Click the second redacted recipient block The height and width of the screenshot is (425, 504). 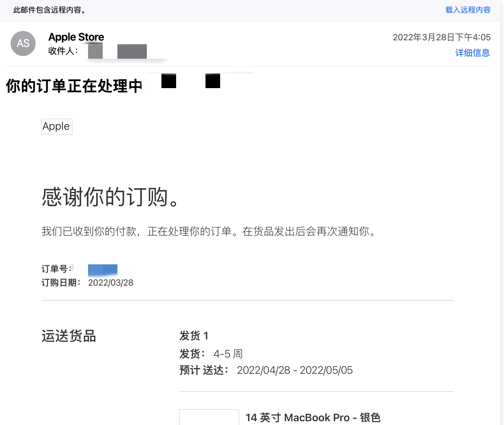point(132,51)
